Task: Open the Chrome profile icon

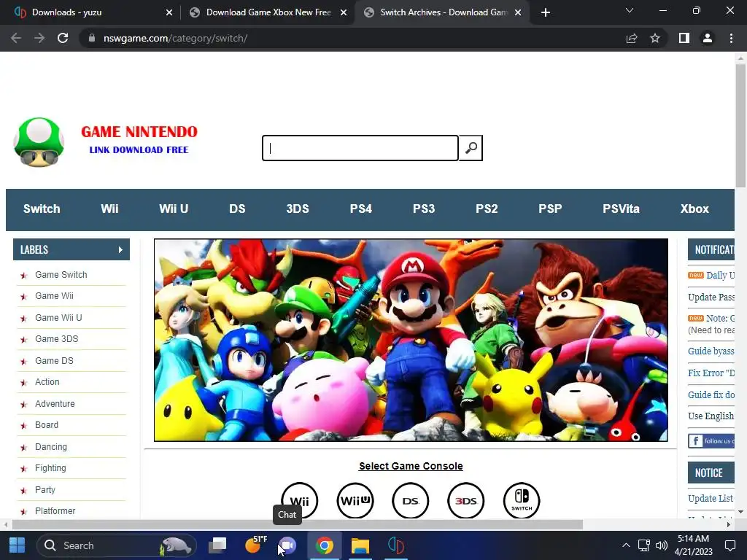Action: (708, 38)
